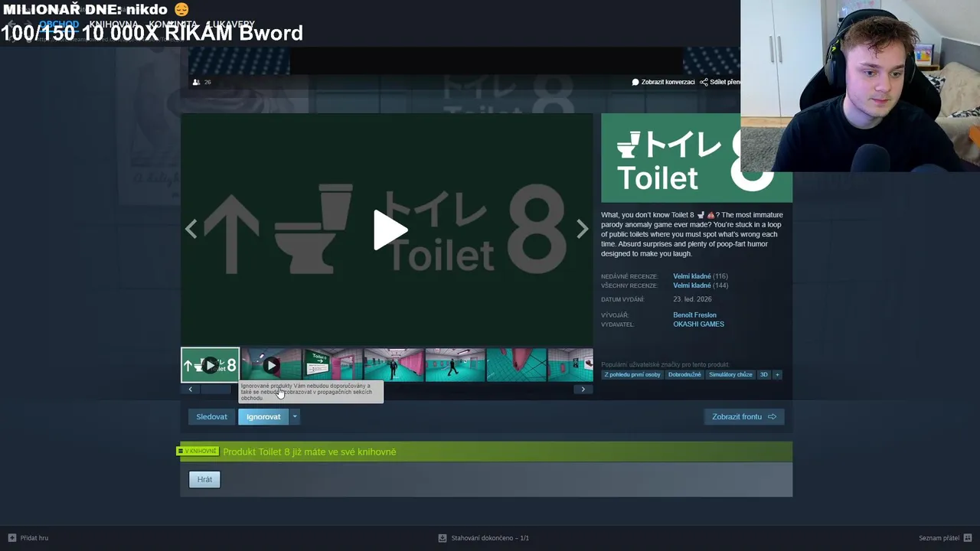Expand the Ignorovat dropdown arrow
Image resolution: width=980 pixels, height=551 pixels.
click(295, 416)
